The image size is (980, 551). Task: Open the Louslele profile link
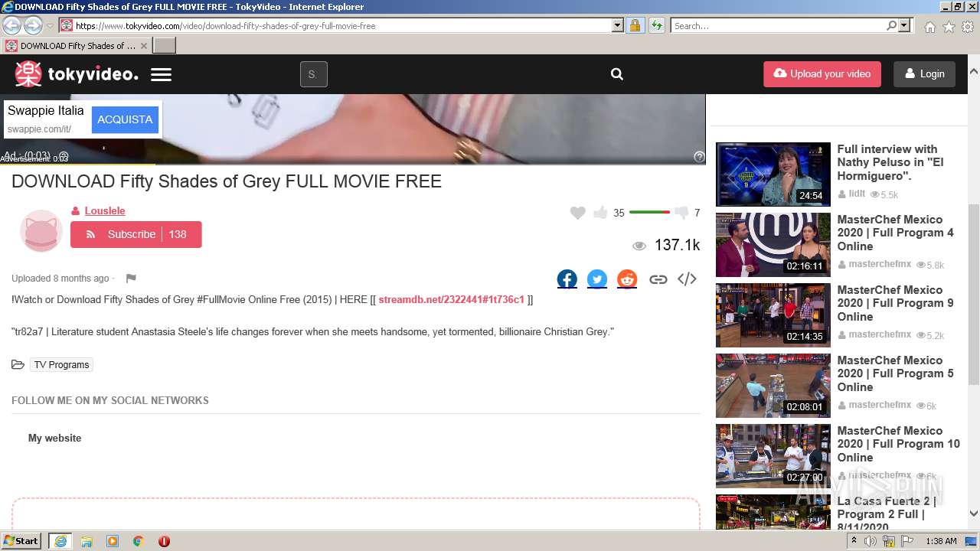[x=105, y=210]
